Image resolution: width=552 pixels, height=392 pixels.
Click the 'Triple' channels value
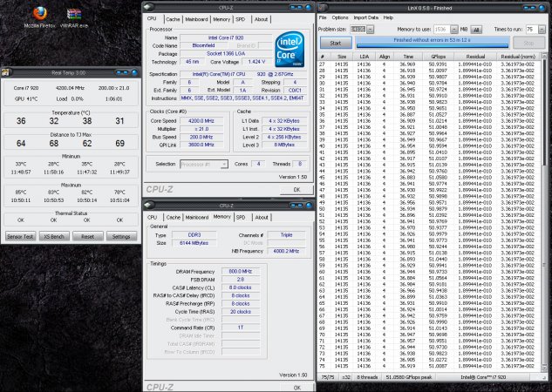(x=286, y=235)
